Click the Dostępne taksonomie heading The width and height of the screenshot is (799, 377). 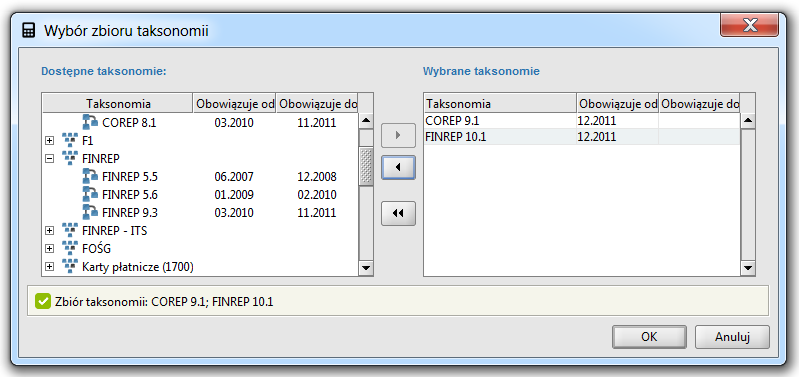104,71
